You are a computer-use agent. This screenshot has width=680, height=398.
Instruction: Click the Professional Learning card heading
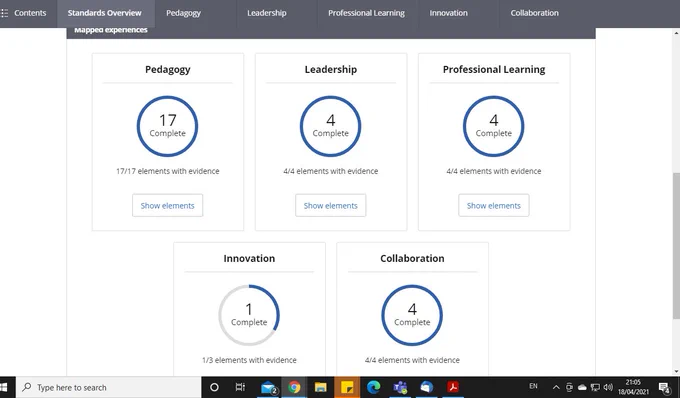[x=494, y=69]
